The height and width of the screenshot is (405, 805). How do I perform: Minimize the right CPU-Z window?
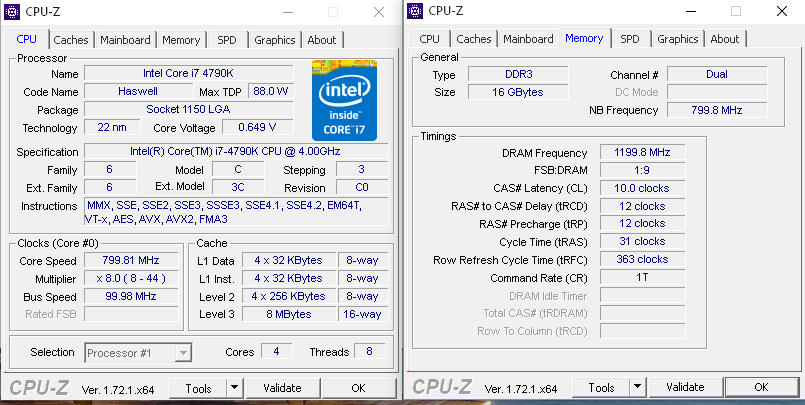click(x=692, y=11)
